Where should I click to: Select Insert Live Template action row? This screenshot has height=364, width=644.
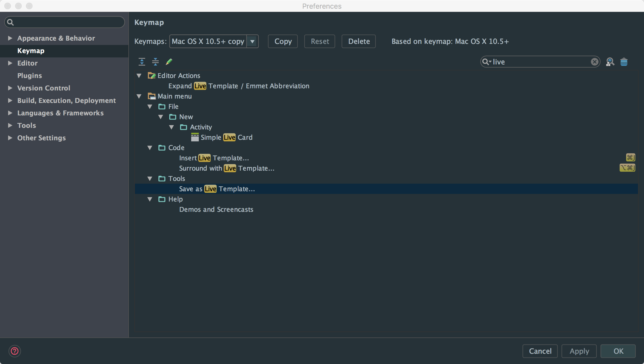[214, 158]
